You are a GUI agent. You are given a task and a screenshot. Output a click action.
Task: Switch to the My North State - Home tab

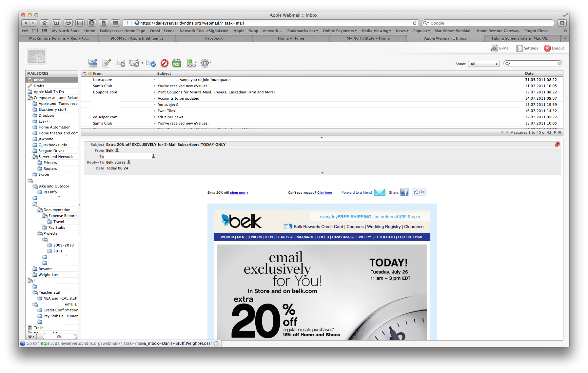tap(368, 38)
